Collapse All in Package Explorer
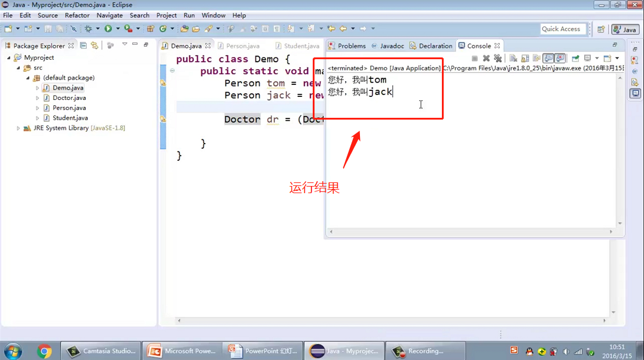The height and width of the screenshot is (360, 644). click(83, 45)
